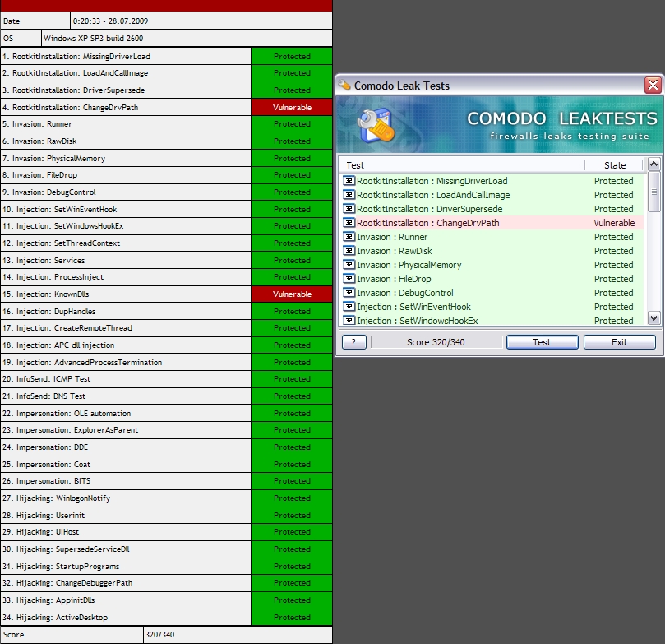Click icon beside RootkitInstallation : ChangeDrvPath row
The height and width of the screenshot is (644, 665).
(x=349, y=223)
